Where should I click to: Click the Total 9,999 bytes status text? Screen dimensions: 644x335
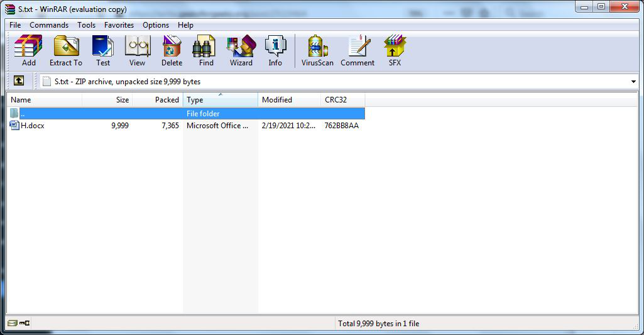pyautogui.click(x=379, y=324)
